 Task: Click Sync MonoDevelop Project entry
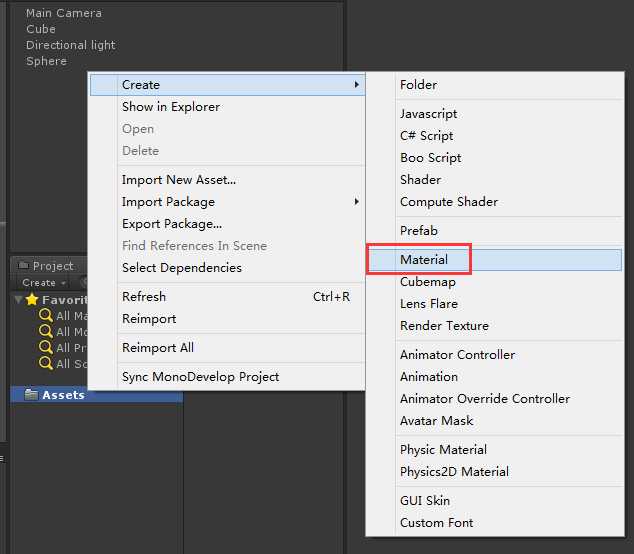click(x=200, y=377)
